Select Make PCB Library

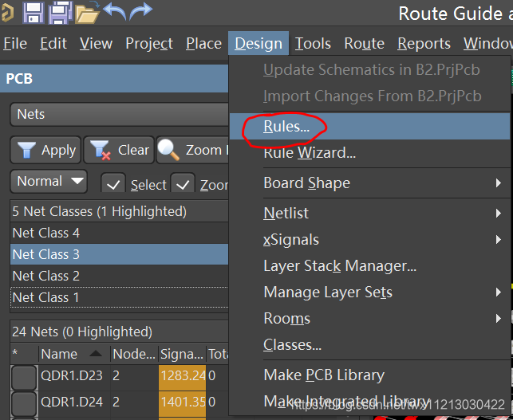click(x=369, y=375)
